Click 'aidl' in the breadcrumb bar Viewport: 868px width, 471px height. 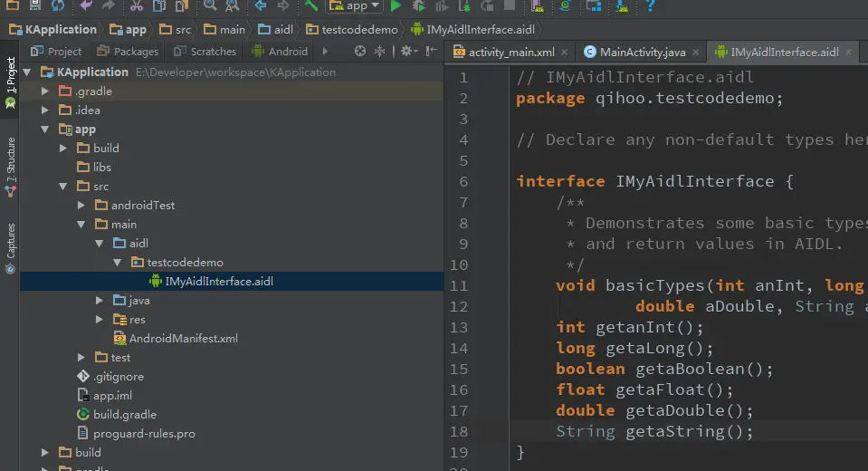coord(275,29)
